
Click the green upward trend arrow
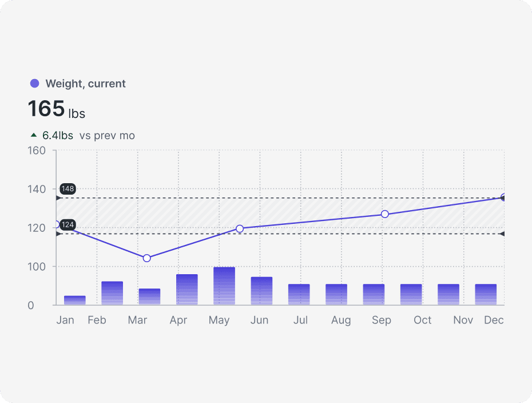(34, 136)
